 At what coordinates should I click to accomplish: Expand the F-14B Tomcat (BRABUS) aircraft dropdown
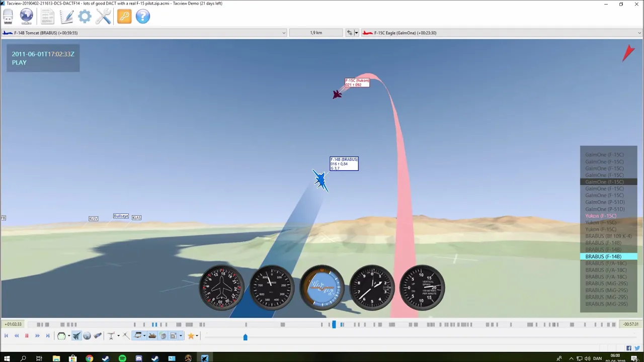[284, 33]
